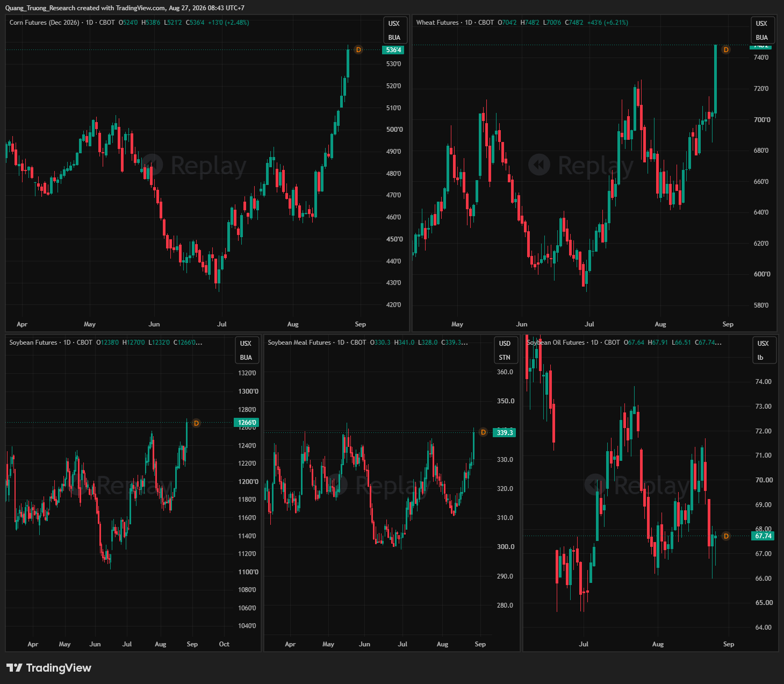Click the Aug label on Corn time axis
The height and width of the screenshot is (684, 784).
point(293,324)
